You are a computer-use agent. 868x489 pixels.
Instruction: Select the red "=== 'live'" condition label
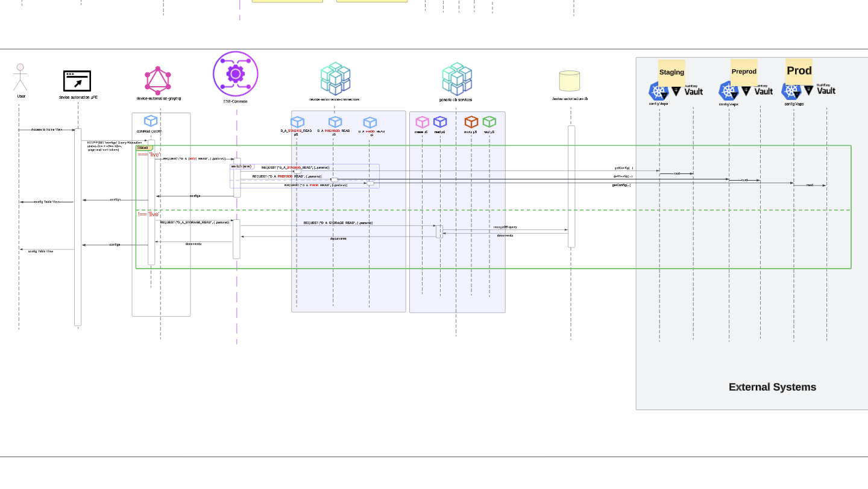pos(149,155)
